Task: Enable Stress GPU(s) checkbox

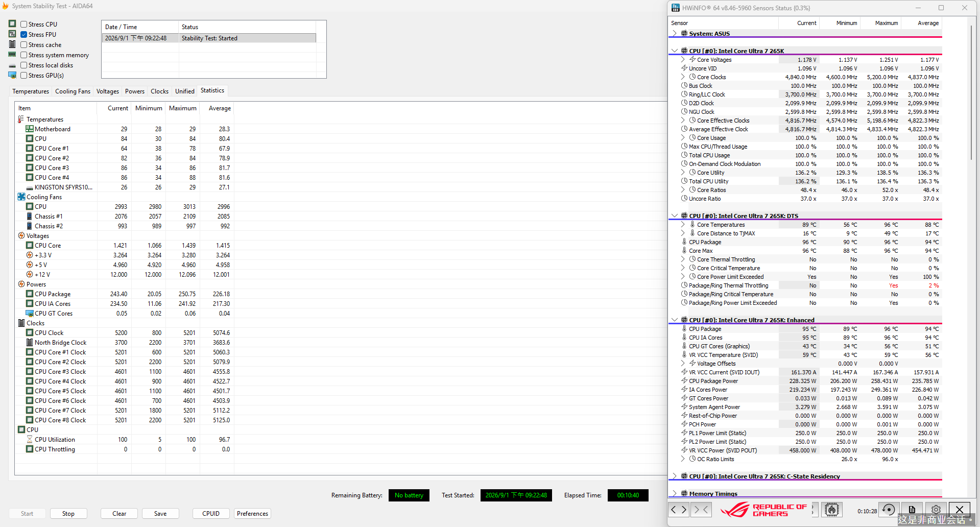Action: click(23, 75)
